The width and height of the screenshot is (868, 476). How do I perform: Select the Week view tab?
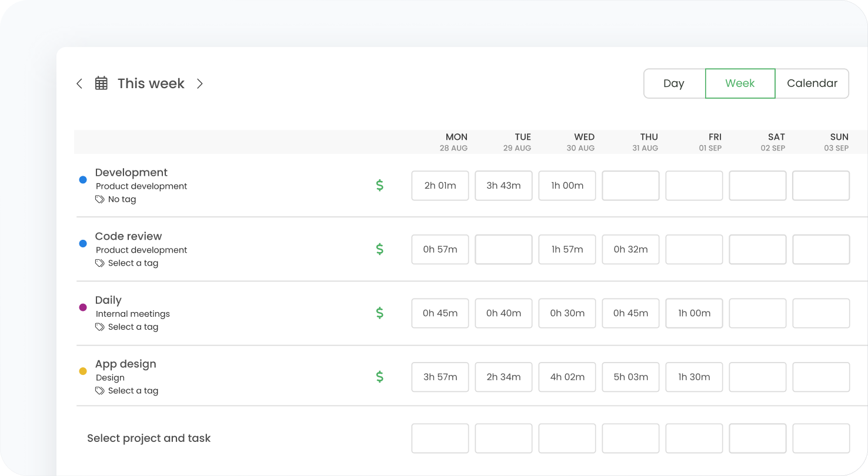click(x=740, y=83)
